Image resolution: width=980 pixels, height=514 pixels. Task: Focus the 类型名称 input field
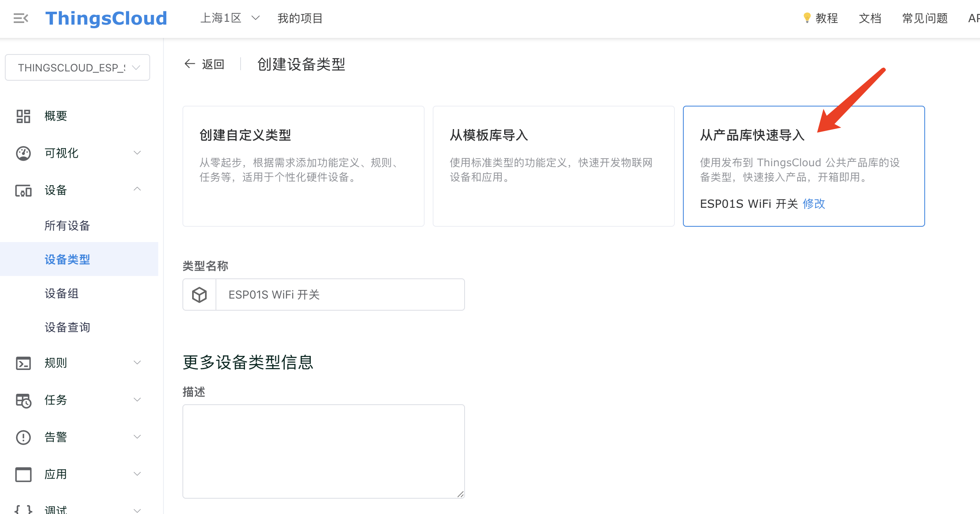(x=340, y=295)
